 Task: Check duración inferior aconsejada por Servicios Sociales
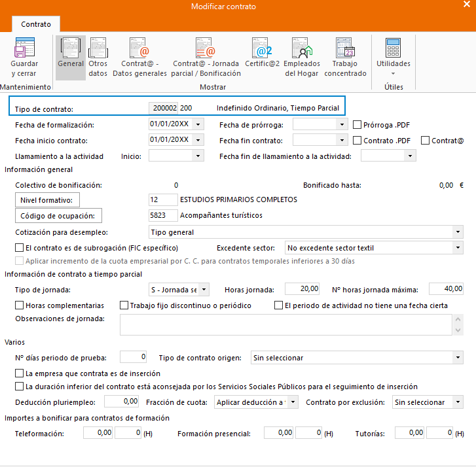click(20, 387)
